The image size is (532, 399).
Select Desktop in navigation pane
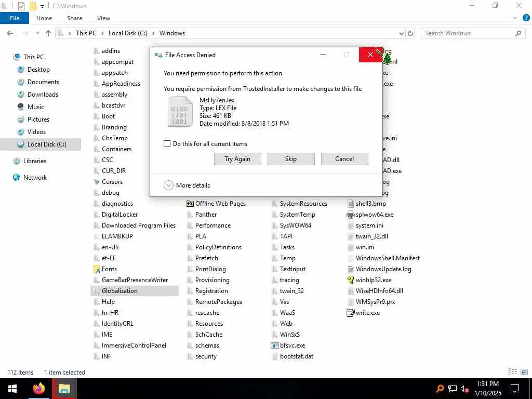click(x=38, y=70)
